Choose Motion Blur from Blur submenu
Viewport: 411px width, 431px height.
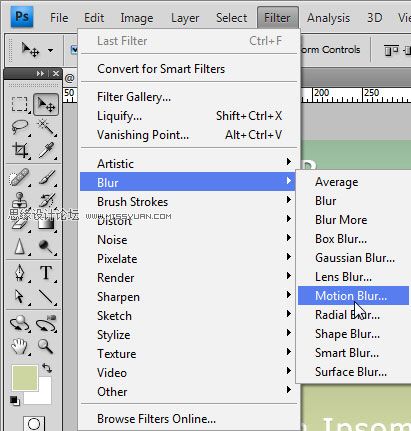pos(353,296)
